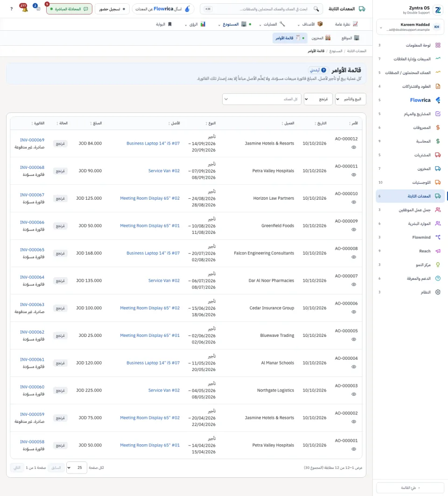Open النظام system settings gear in sidebar

(438, 292)
